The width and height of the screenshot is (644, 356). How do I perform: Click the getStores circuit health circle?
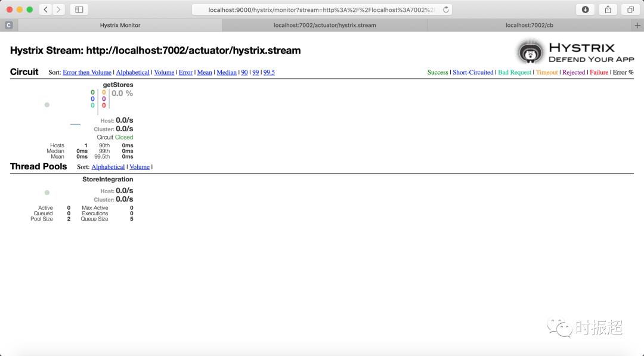click(x=47, y=105)
